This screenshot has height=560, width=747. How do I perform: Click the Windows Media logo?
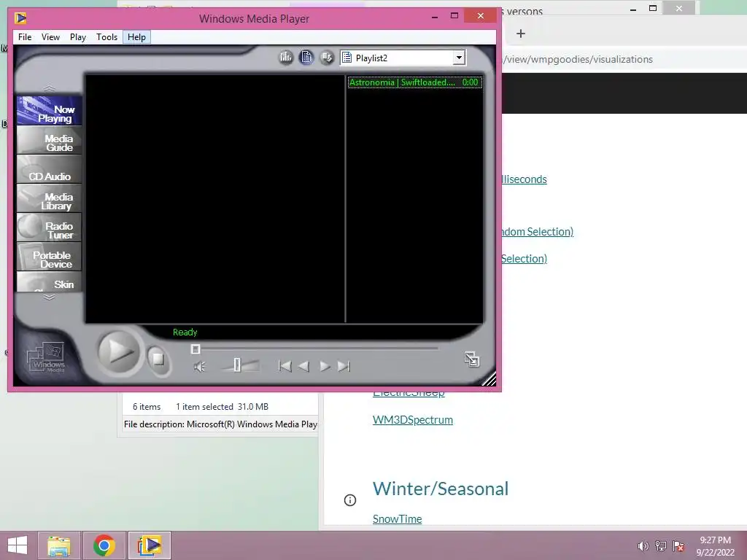(x=46, y=358)
